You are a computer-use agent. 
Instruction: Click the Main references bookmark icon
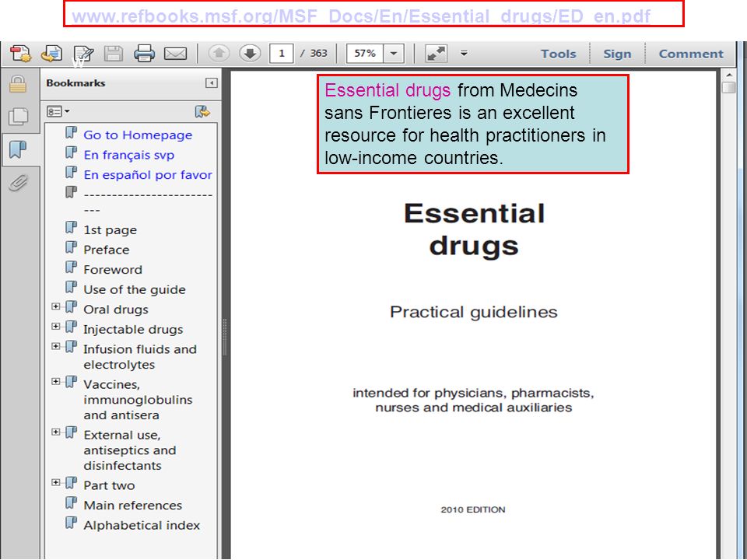click(x=72, y=503)
